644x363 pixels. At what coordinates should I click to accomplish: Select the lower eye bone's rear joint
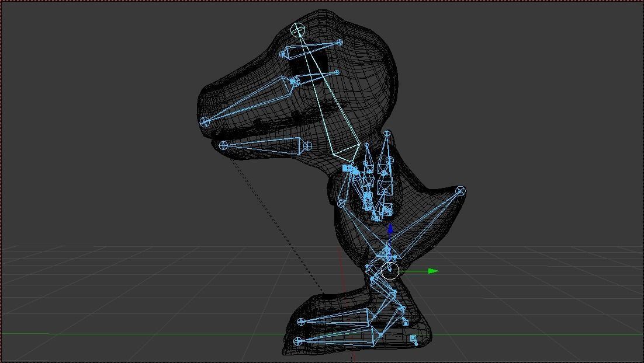(x=337, y=72)
